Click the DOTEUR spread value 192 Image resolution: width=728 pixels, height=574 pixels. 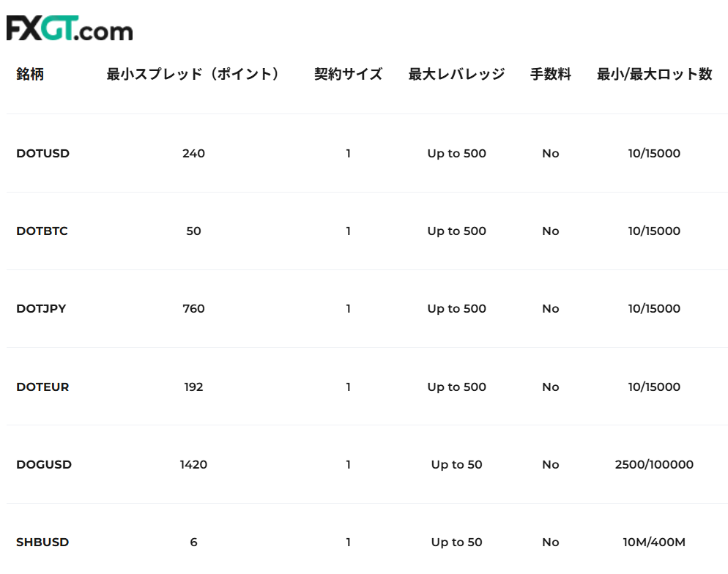(x=193, y=387)
